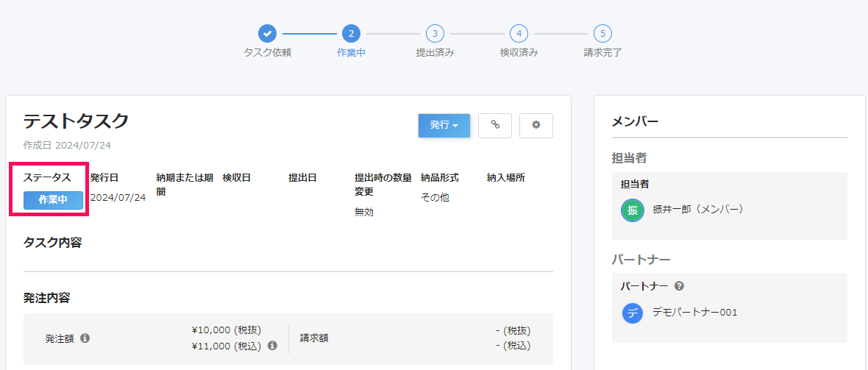
Task: Click the blue デ partner avatar
Action: pos(633,313)
